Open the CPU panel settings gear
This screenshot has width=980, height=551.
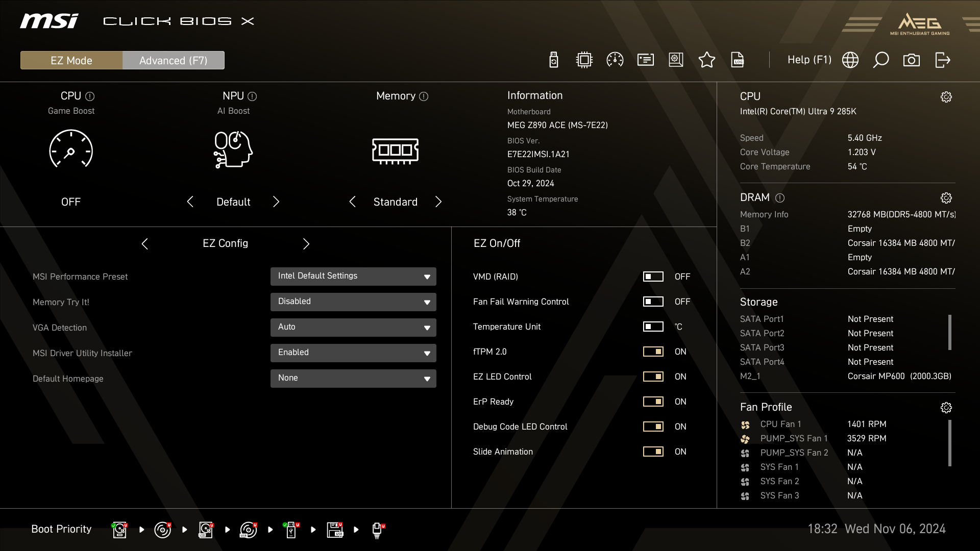pyautogui.click(x=946, y=97)
